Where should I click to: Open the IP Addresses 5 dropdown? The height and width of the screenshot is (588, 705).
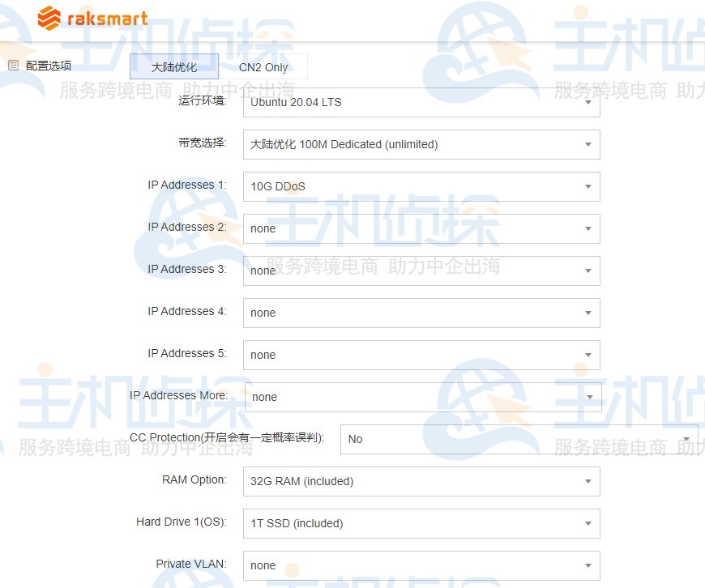tap(421, 355)
